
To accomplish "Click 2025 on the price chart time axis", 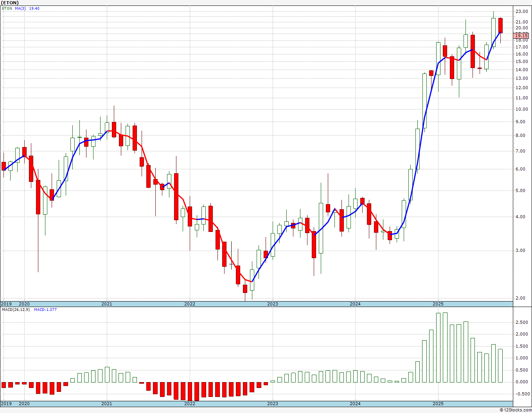I will point(438,304).
